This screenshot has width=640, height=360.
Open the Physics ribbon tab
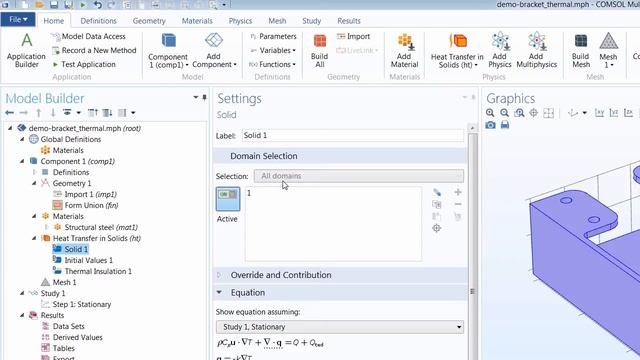pyautogui.click(x=240, y=21)
